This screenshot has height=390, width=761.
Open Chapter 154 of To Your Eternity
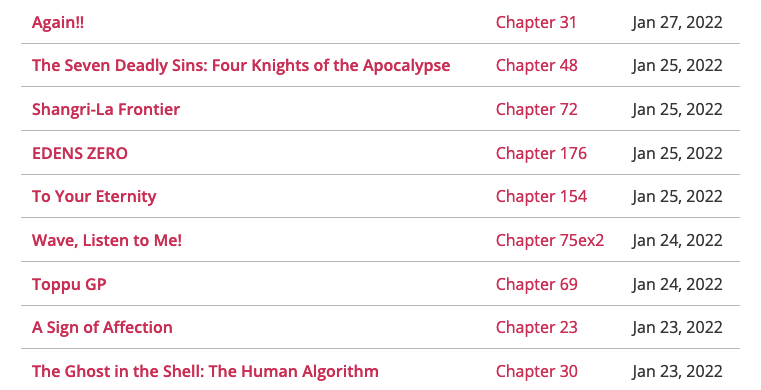coord(541,196)
